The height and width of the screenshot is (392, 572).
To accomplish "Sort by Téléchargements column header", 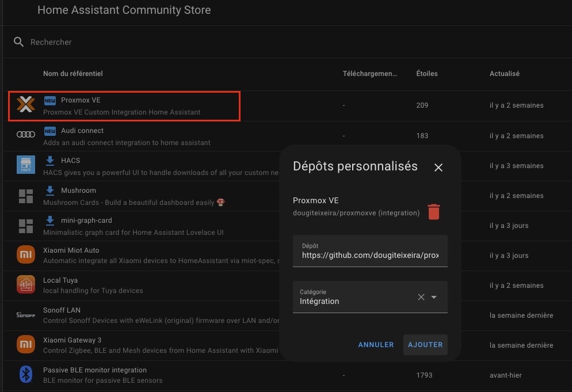I will 370,73.
